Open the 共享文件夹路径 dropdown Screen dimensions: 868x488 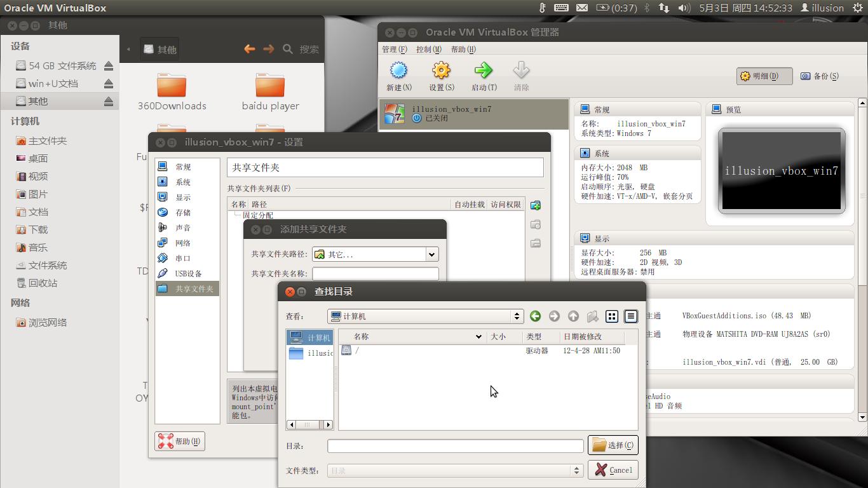[375, 254]
